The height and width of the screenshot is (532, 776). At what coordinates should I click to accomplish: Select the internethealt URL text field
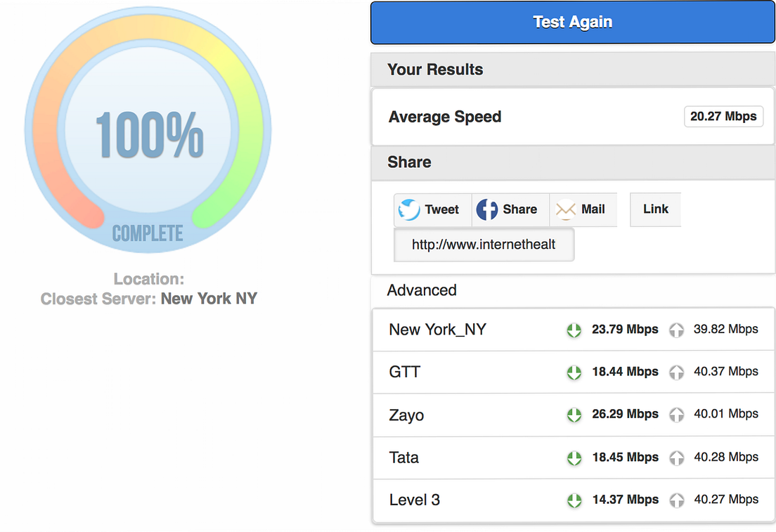[x=484, y=245]
